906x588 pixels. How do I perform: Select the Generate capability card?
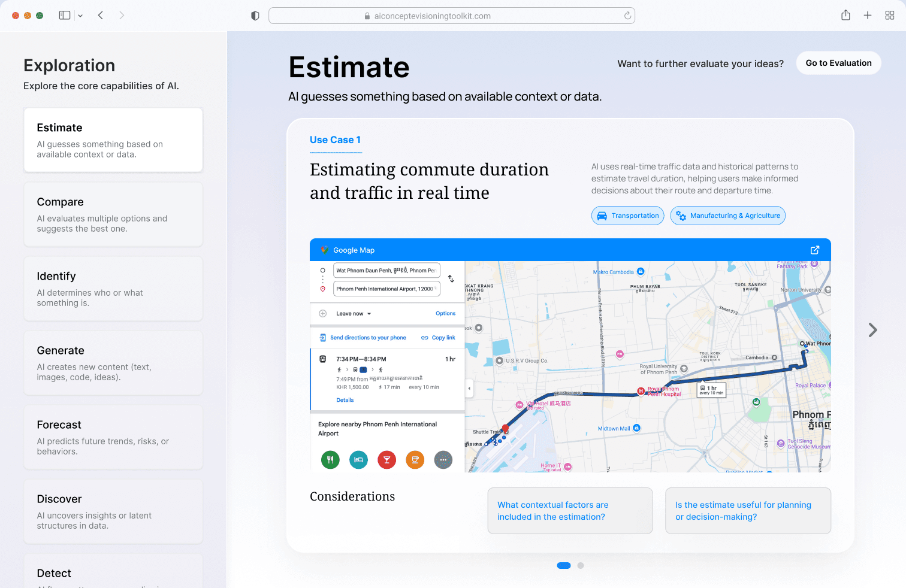113,363
